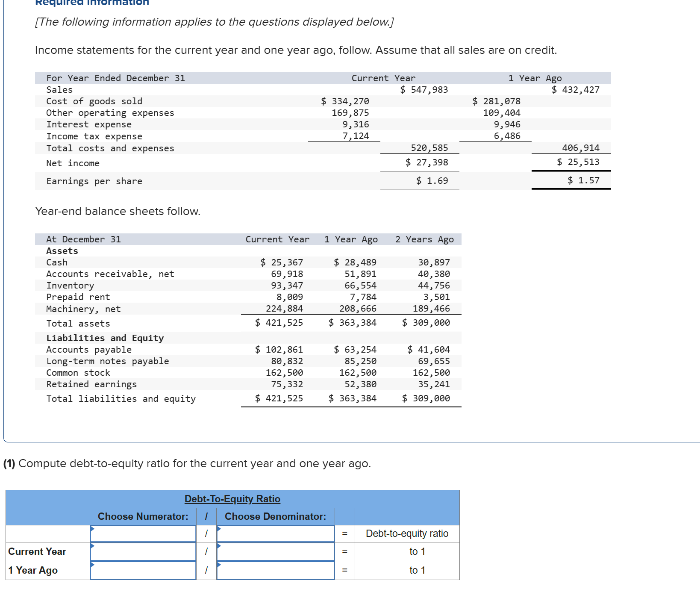Screen dimensions: 700x604
Task: Open 1 Year Ago denominator dropdown
Action: click(276, 570)
